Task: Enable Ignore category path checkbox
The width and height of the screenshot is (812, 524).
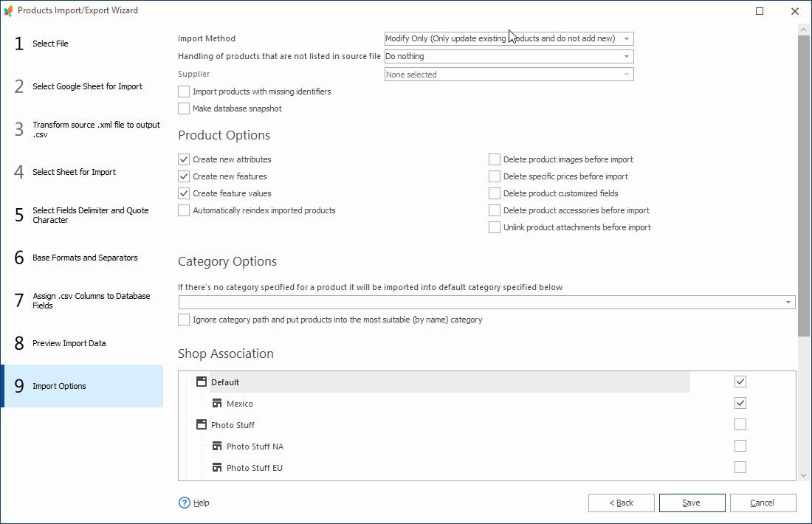Action: [x=184, y=320]
